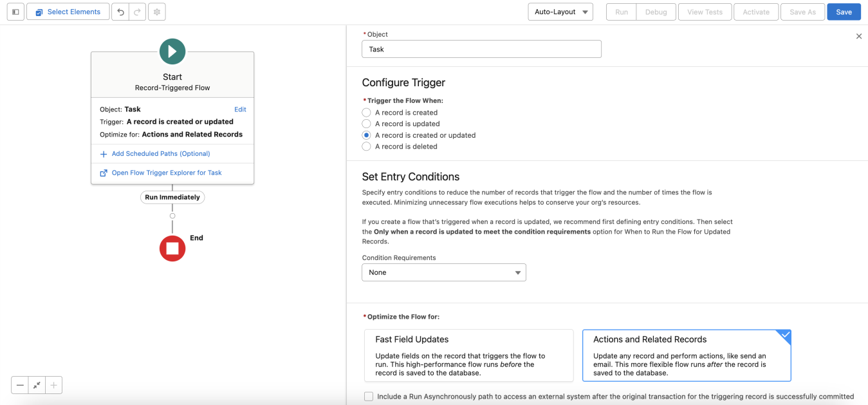Click the red End stop icon
Viewport: 868px width, 405px height.
coord(172,248)
